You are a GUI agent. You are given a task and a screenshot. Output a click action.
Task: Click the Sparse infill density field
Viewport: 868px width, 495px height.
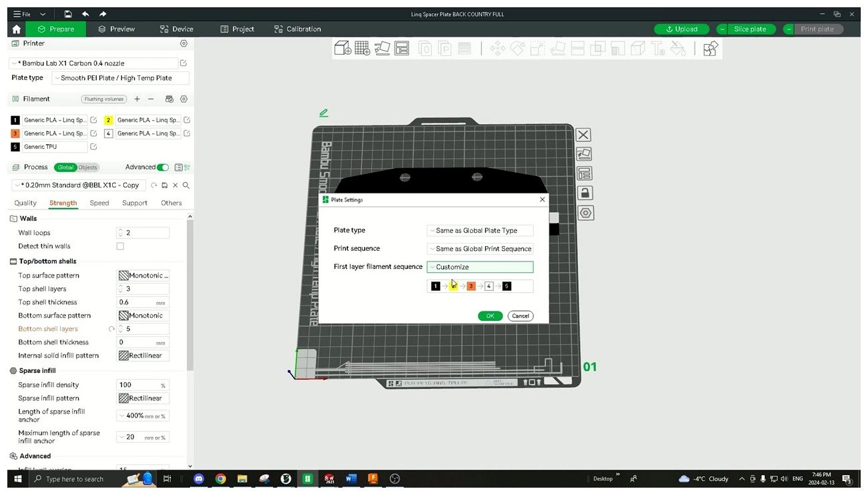point(143,385)
